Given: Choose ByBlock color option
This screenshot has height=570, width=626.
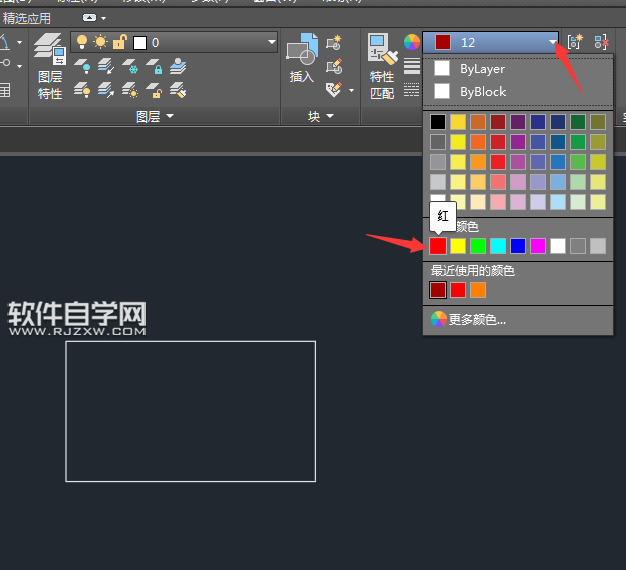Looking at the screenshot, I should (x=518, y=91).
